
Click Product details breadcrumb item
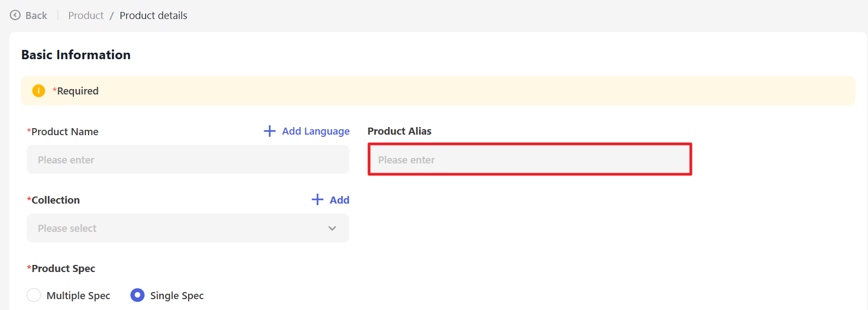tap(153, 16)
